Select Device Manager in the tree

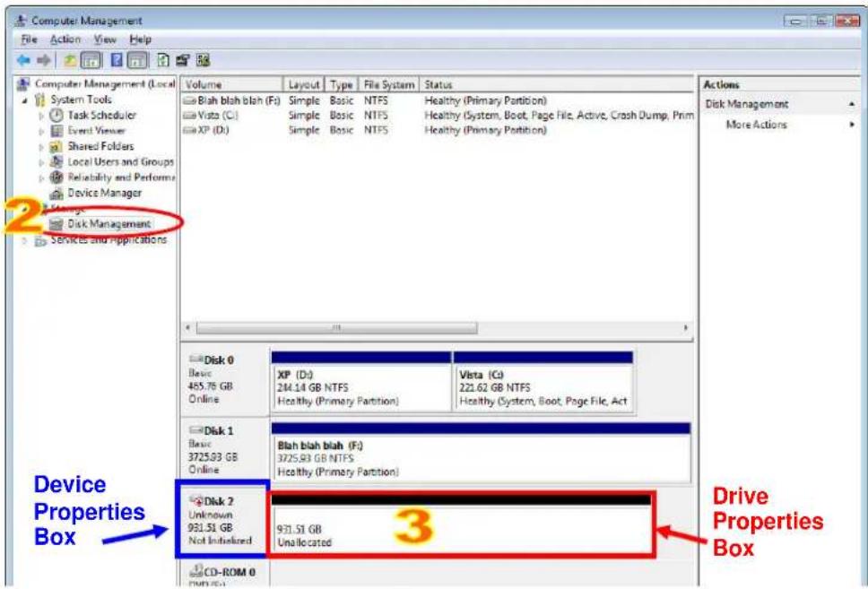tap(104, 193)
